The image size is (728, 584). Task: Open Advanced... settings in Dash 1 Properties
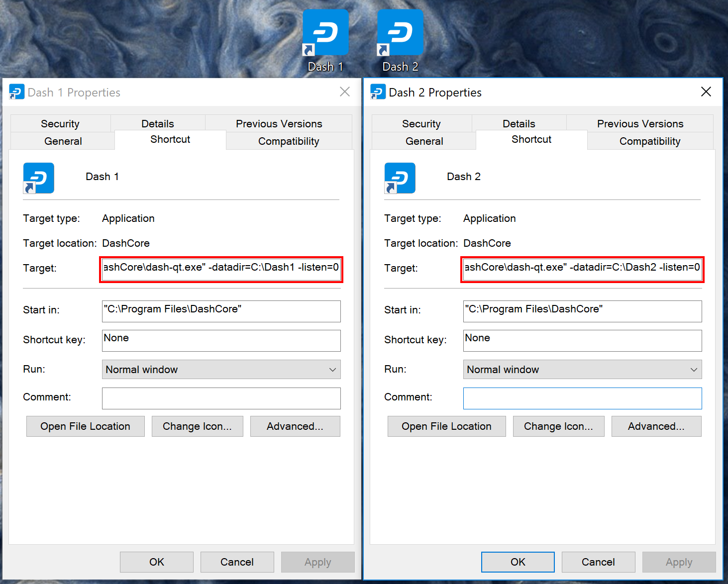tap(295, 426)
